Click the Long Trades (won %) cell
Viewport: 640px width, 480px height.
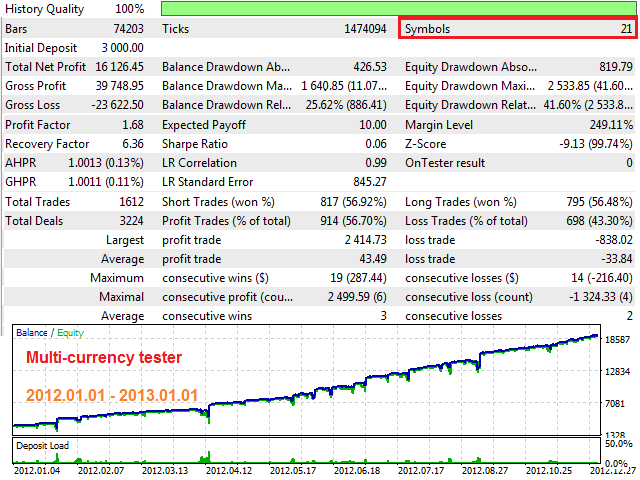coord(517,201)
